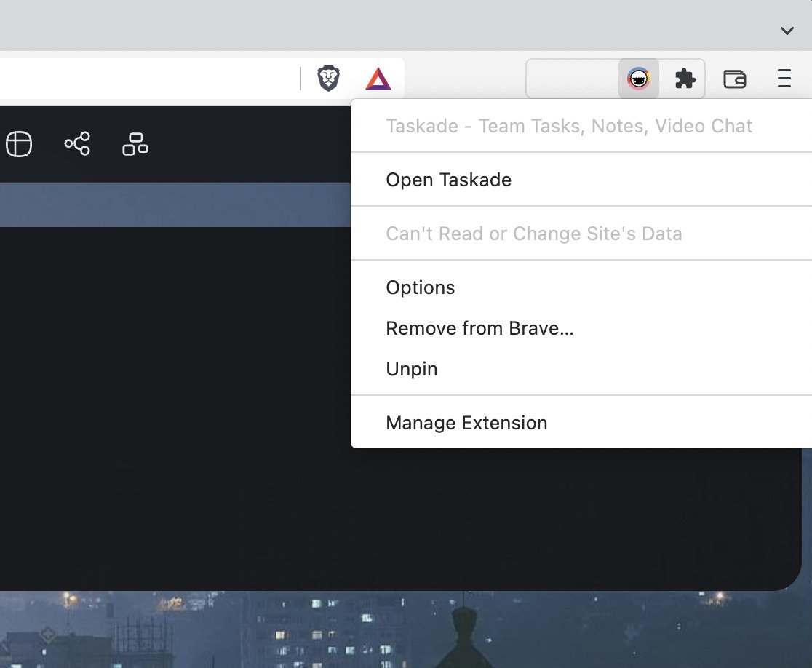Choose Open Taskade from the menu
Viewport: 812px width, 668px height.
tap(448, 180)
